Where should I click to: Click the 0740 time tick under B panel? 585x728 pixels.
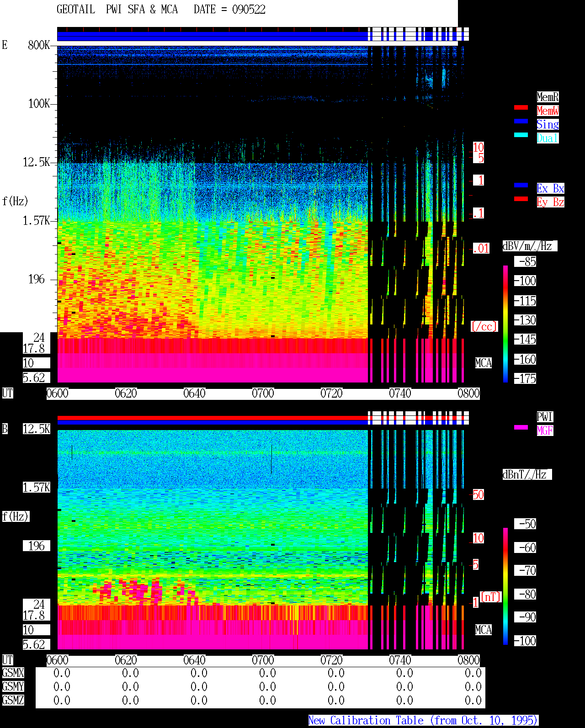pyautogui.click(x=400, y=660)
